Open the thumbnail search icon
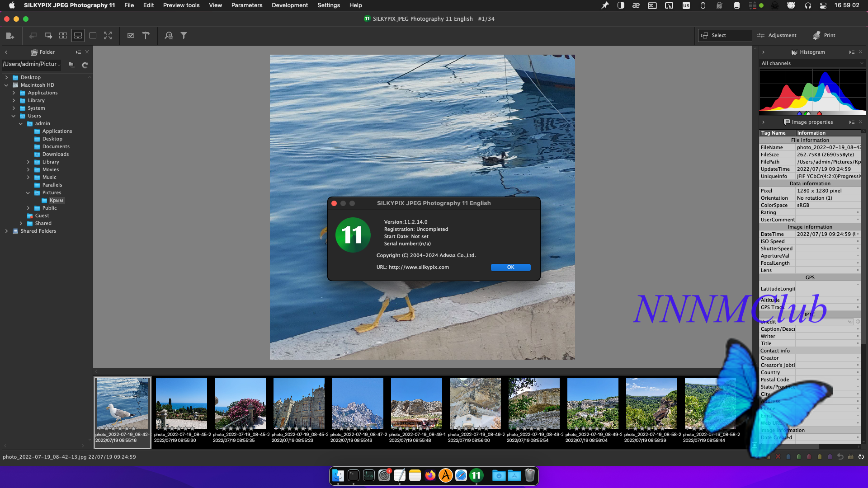Image resolution: width=868 pixels, height=488 pixels. 169,36
